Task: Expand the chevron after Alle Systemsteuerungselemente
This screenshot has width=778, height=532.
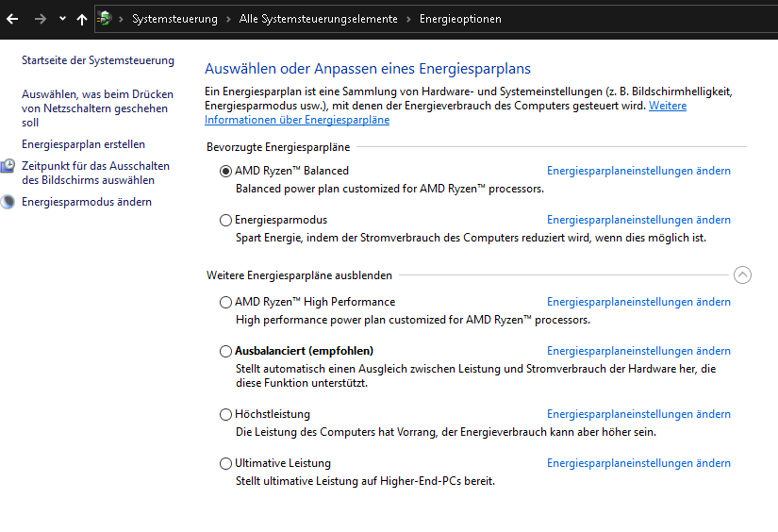Action: (408, 20)
